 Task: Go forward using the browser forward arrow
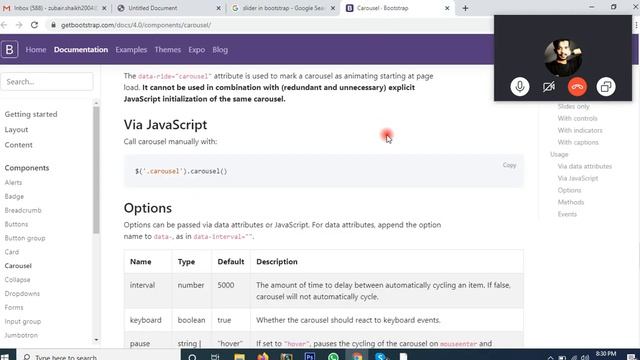[19, 25]
